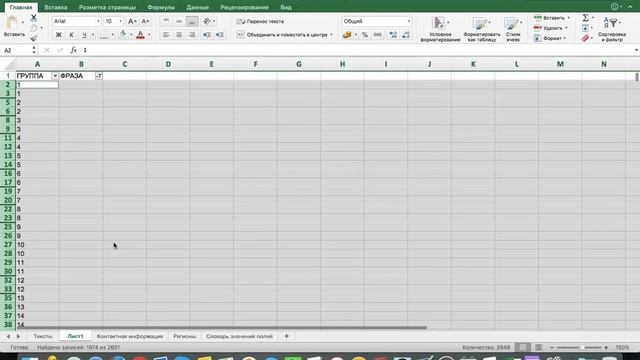
Task: Open font color dropdown arrow
Action: (149, 35)
